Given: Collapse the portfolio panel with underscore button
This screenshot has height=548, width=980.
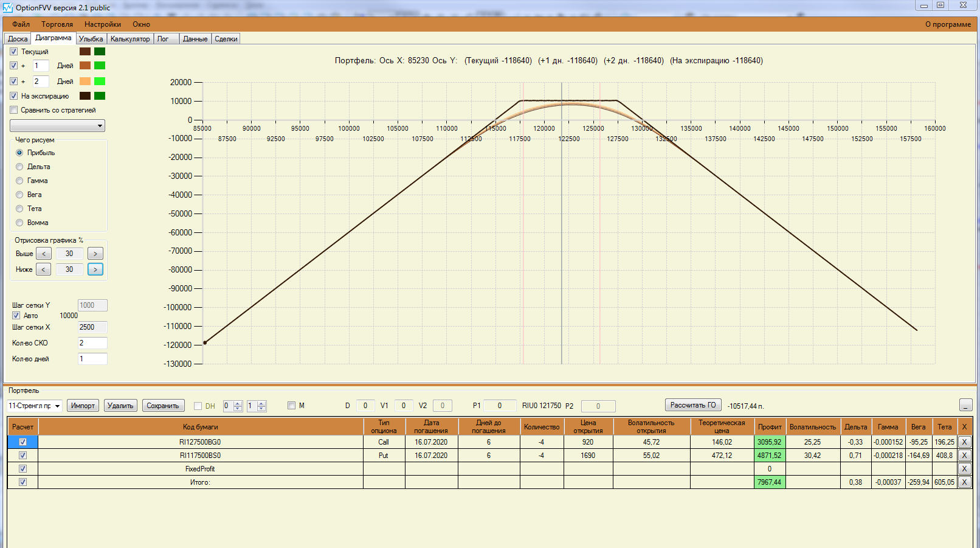Looking at the screenshot, I should (965, 405).
